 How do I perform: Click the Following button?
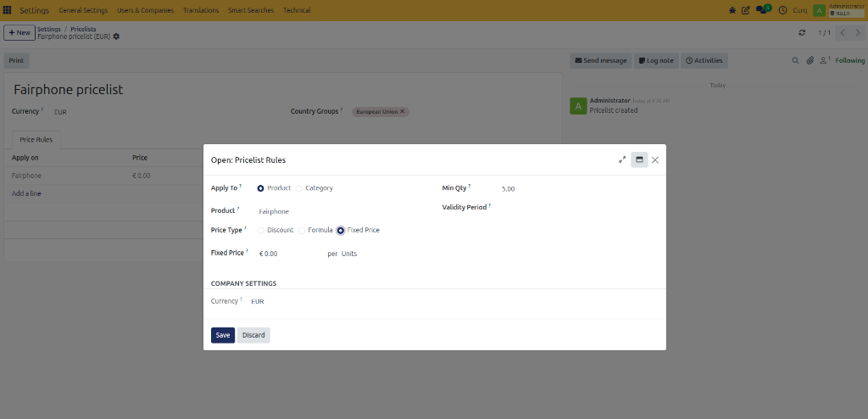[x=849, y=60]
